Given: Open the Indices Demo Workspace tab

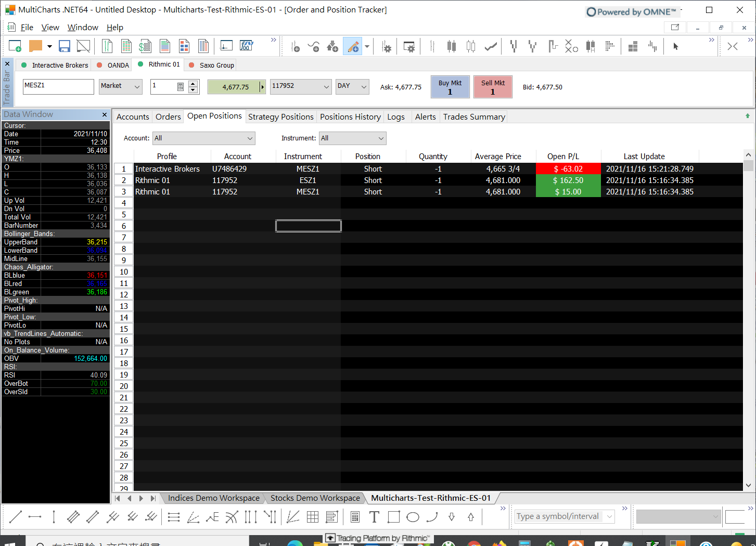Looking at the screenshot, I should coord(213,498).
